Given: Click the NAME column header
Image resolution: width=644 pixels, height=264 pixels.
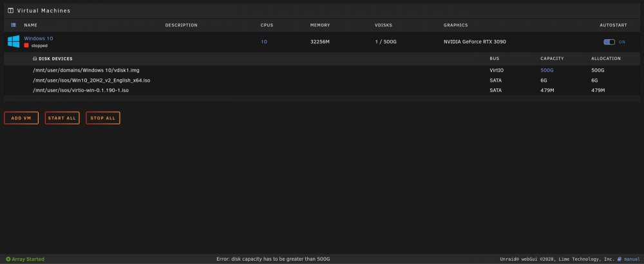Looking at the screenshot, I should tap(30, 25).
